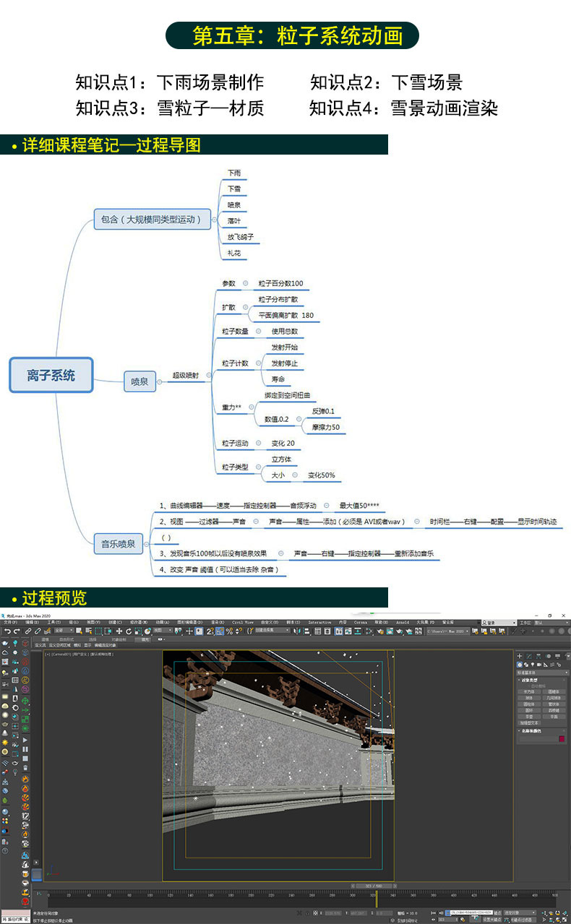Click the 圆锥体 cone primitive button
The image size is (571, 924).
pyautogui.click(x=554, y=692)
